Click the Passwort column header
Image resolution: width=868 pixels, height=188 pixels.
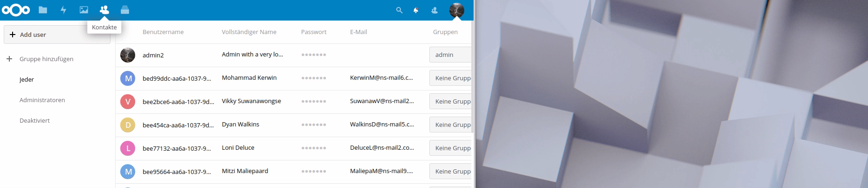pyautogui.click(x=314, y=32)
